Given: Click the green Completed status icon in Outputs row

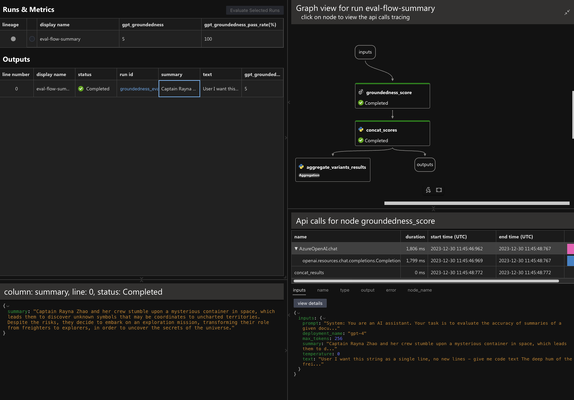Looking at the screenshot, I should 81,89.
